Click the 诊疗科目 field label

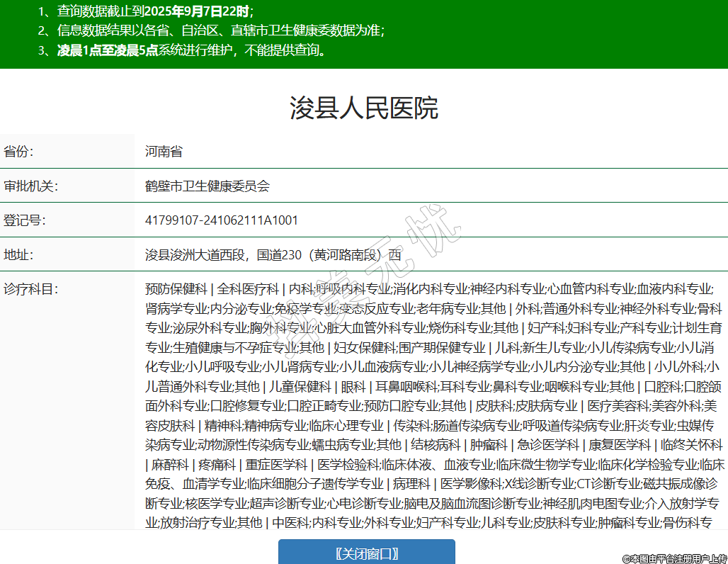[31, 289]
